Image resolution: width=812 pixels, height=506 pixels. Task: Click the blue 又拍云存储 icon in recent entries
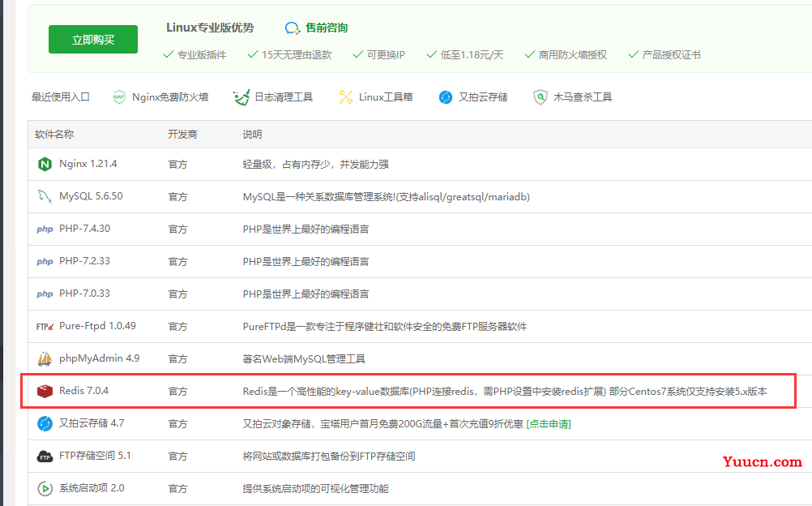[446, 97]
